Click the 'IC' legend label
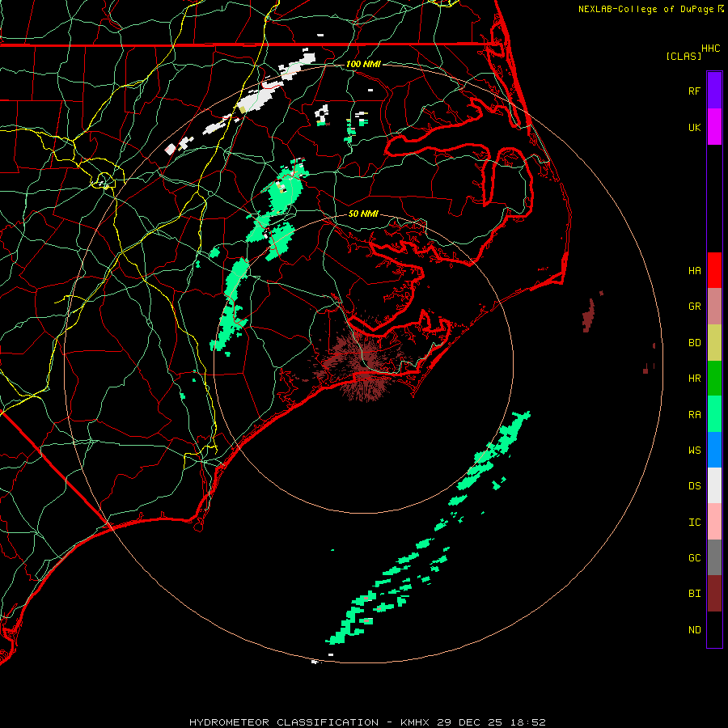This screenshot has height=728, width=728. 694,523
